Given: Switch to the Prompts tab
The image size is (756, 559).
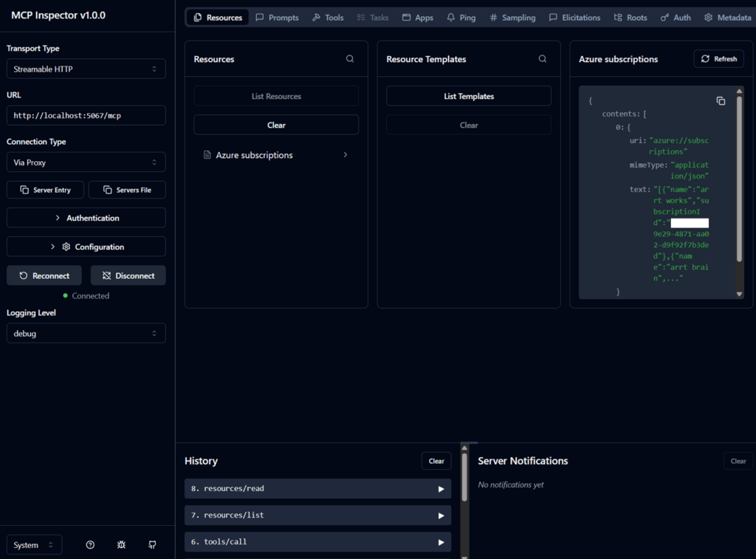Looking at the screenshot, I should pos(278,18).
